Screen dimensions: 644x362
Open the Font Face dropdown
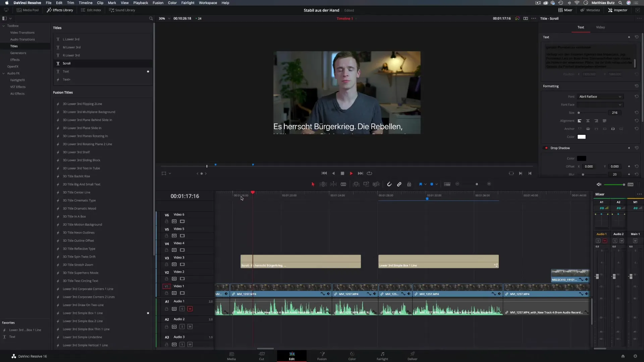click(x=600, y=105)
